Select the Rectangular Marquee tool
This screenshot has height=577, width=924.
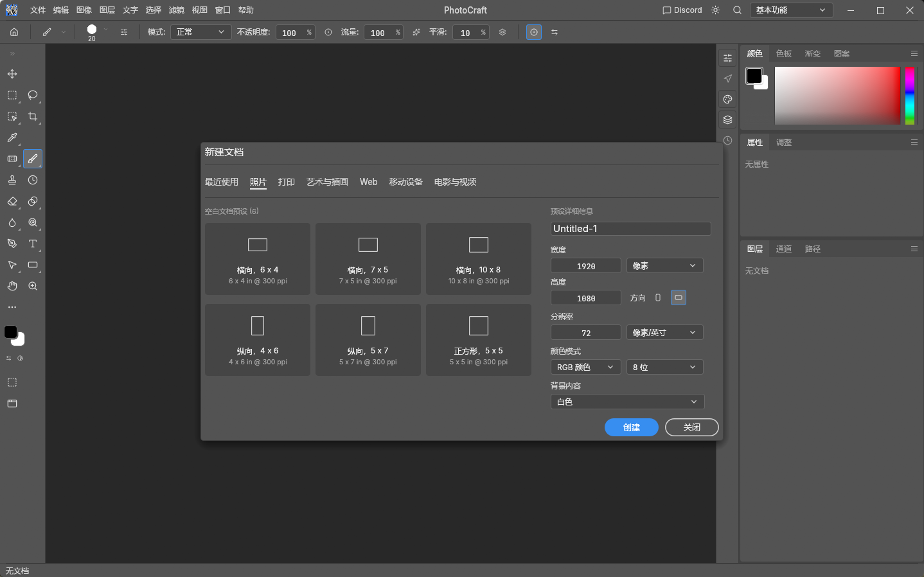[x=12, y=95]
